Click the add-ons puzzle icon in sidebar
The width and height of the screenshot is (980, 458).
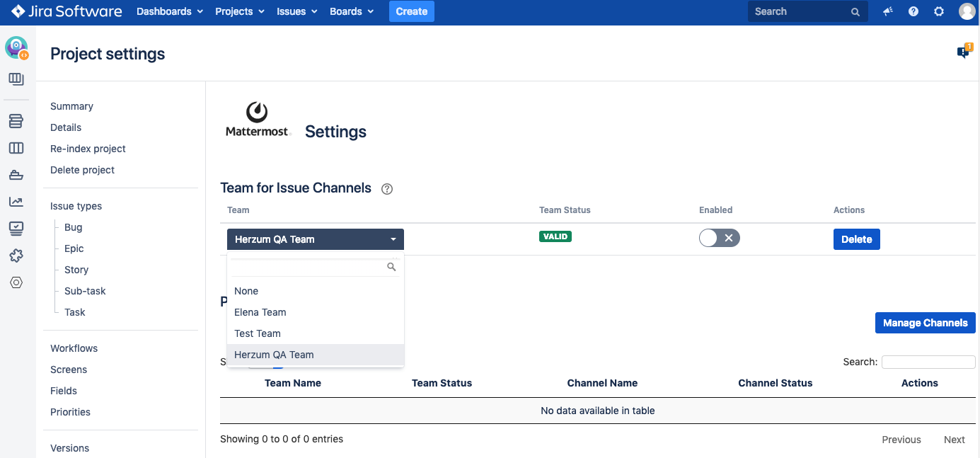pos(16,256)
